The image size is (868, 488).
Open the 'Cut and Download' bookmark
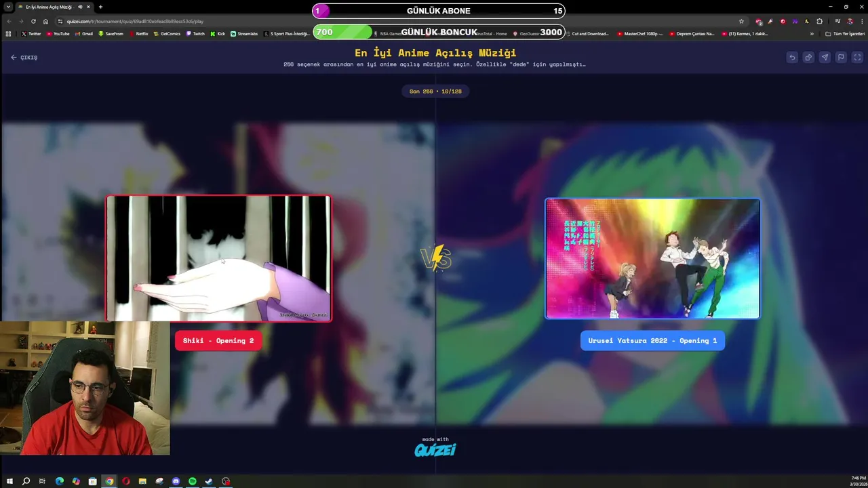[x=587, y=33]
